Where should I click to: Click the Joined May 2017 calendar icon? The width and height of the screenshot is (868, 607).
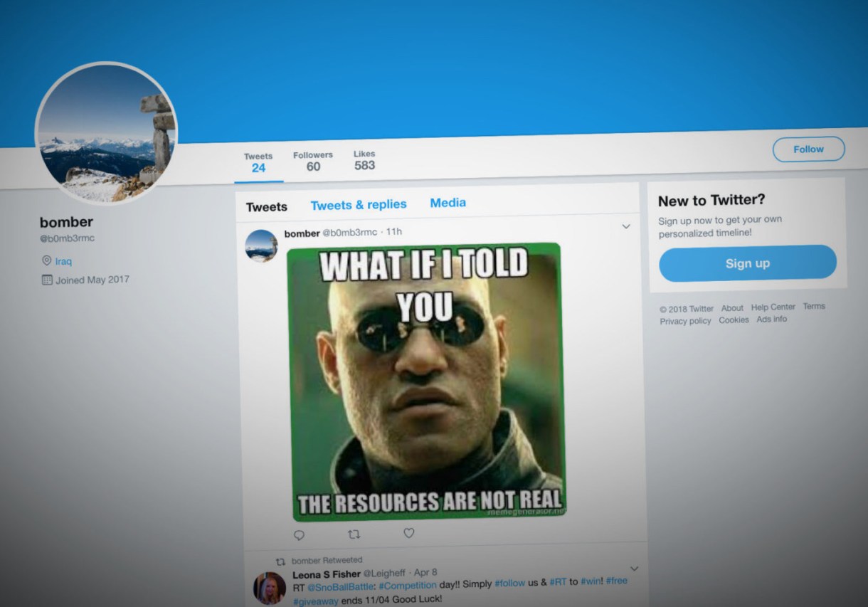pyautogui.click(x=47, y=280)
